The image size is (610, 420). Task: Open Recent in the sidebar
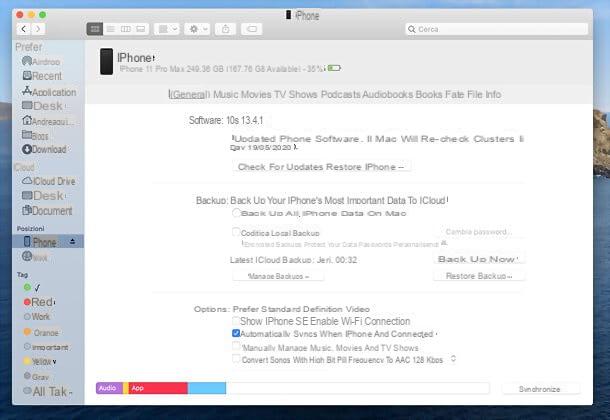42,76
